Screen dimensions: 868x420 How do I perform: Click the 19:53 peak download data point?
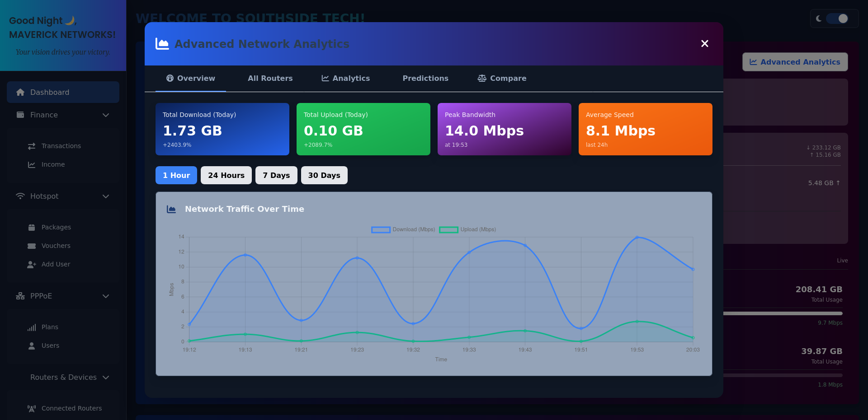(637, 237)
